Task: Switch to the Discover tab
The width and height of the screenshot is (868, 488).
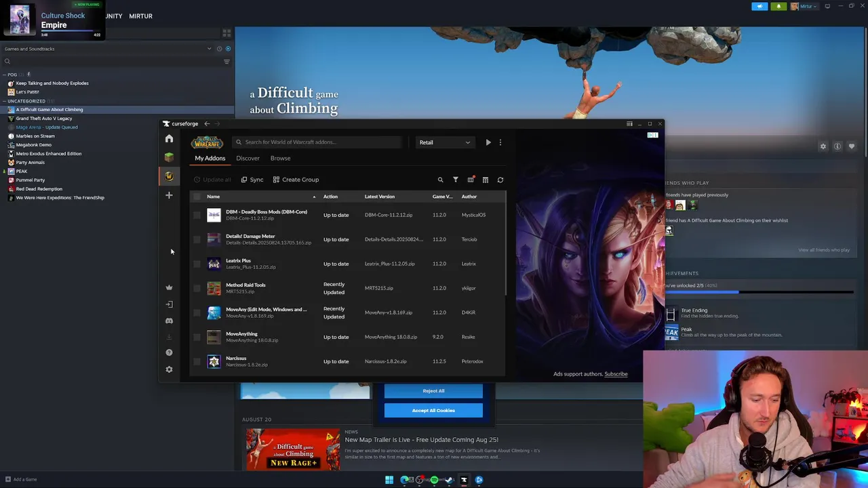Action: point(248,158)
